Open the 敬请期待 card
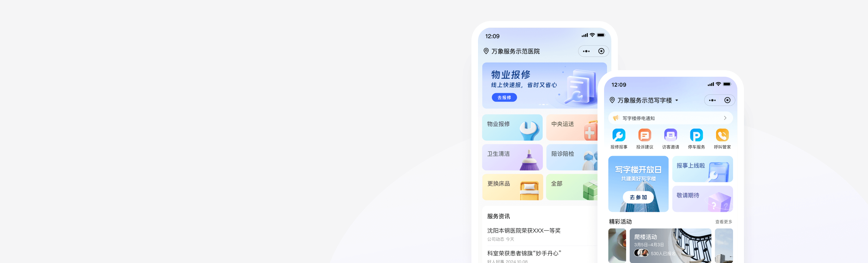Screen dimensions: 868x263 [702, 199]
